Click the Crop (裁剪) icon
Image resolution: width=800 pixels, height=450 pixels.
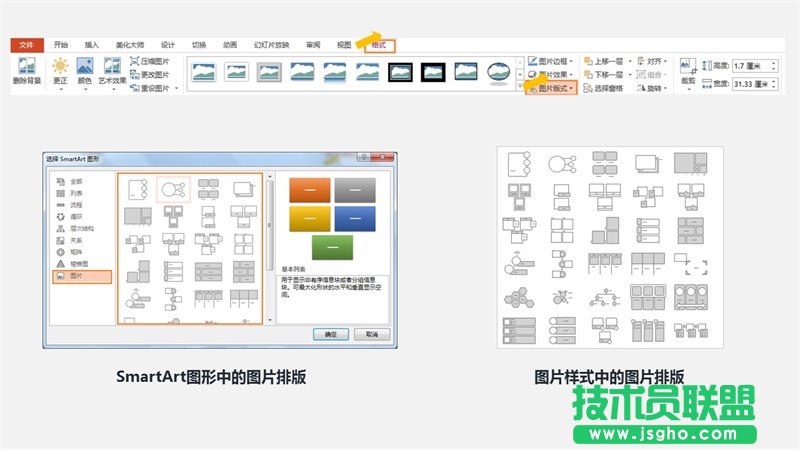click(x=688, y=66)
